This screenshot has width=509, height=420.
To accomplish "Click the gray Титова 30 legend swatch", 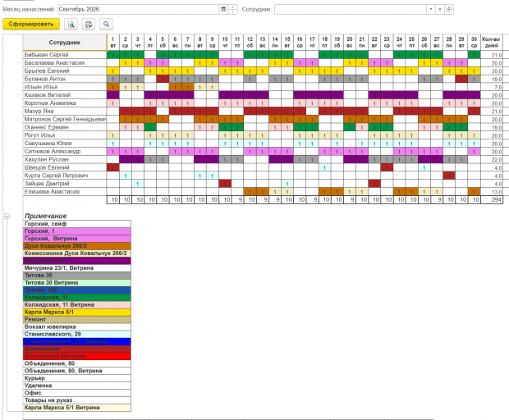I will [77, 276].
